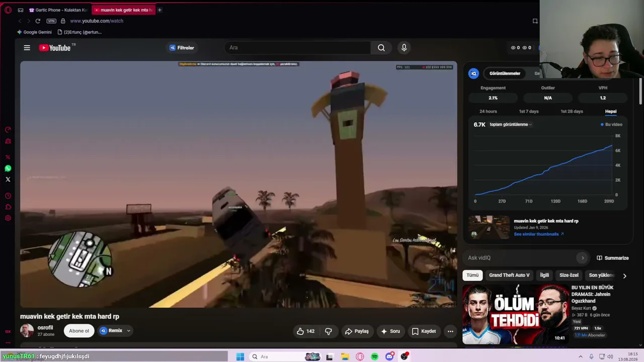Open the osrofil channel name
The width and height of the screenshot is (644, 362).
click(45, 328)
